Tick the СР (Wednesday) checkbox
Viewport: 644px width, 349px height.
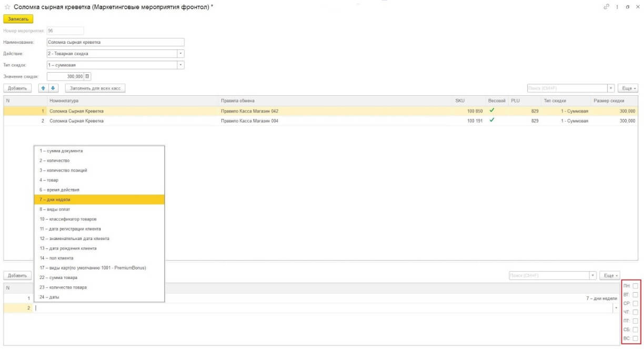pyautogui.click(x=635, y=303)
